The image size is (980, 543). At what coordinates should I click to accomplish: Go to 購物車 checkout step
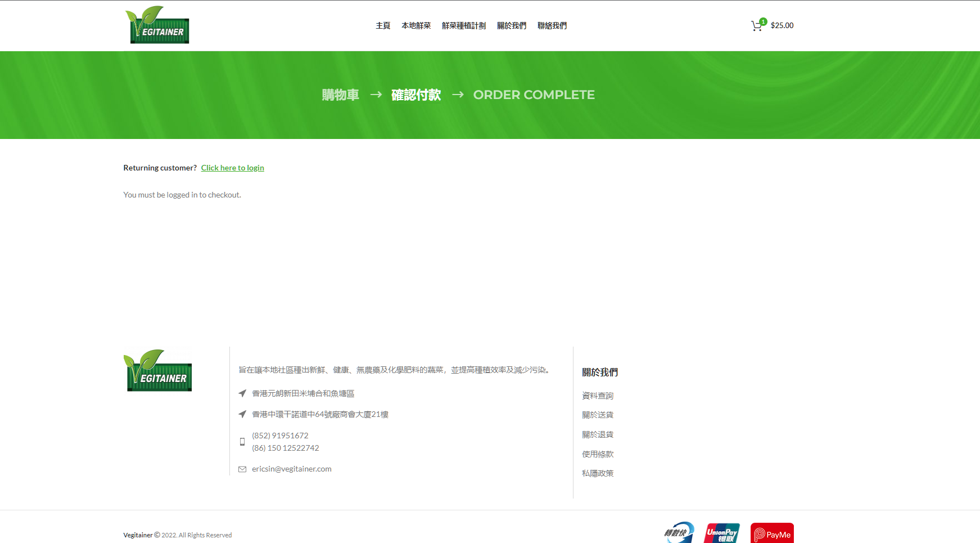(341, 95)
